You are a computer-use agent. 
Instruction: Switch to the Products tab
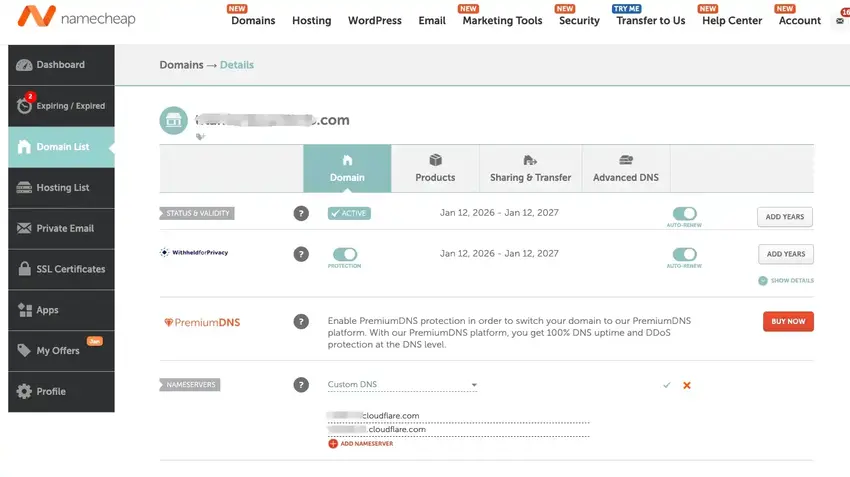pyautogui.click(x=435, y=169)
